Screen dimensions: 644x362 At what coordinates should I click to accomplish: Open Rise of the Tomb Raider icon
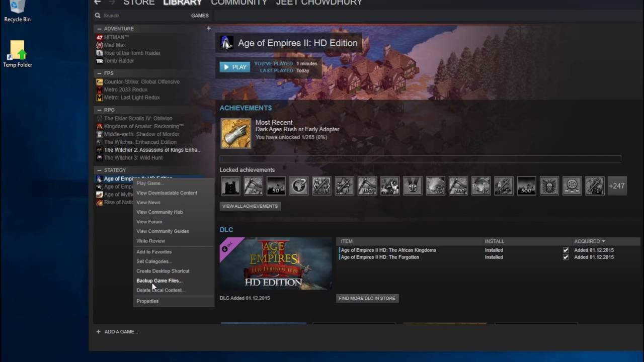100,53
